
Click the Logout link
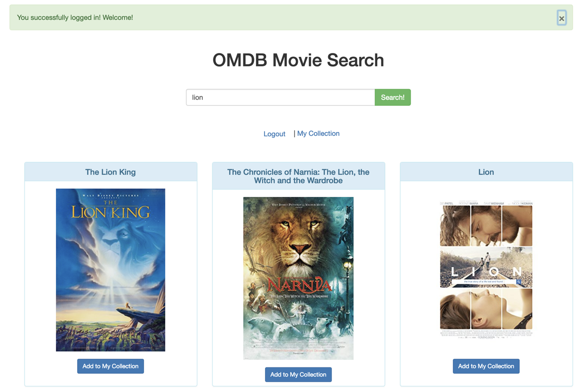(274, 134)
